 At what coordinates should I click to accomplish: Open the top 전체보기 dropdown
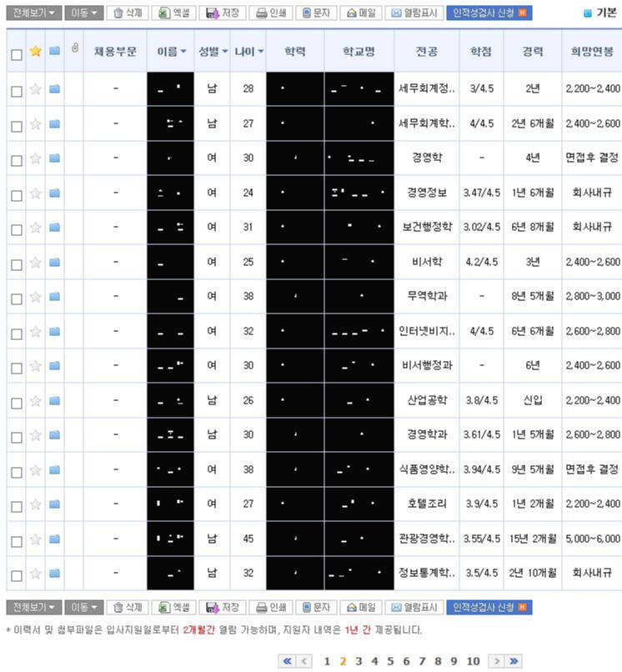34,13
